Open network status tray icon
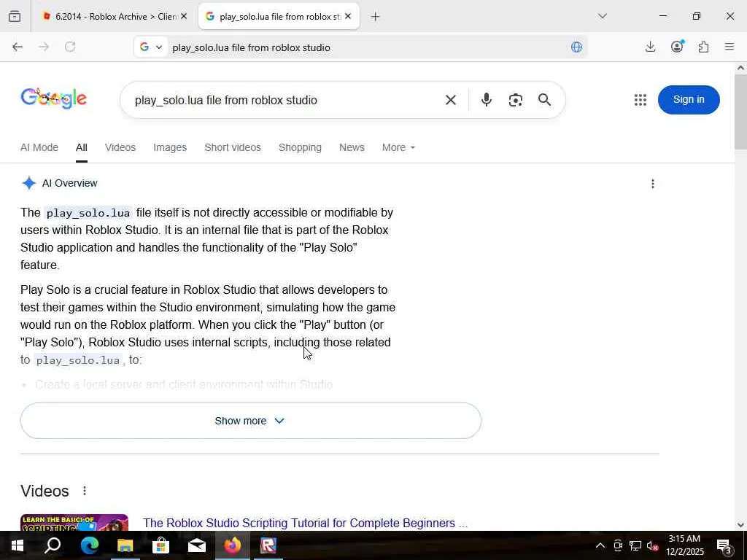 tap(635, 545)
